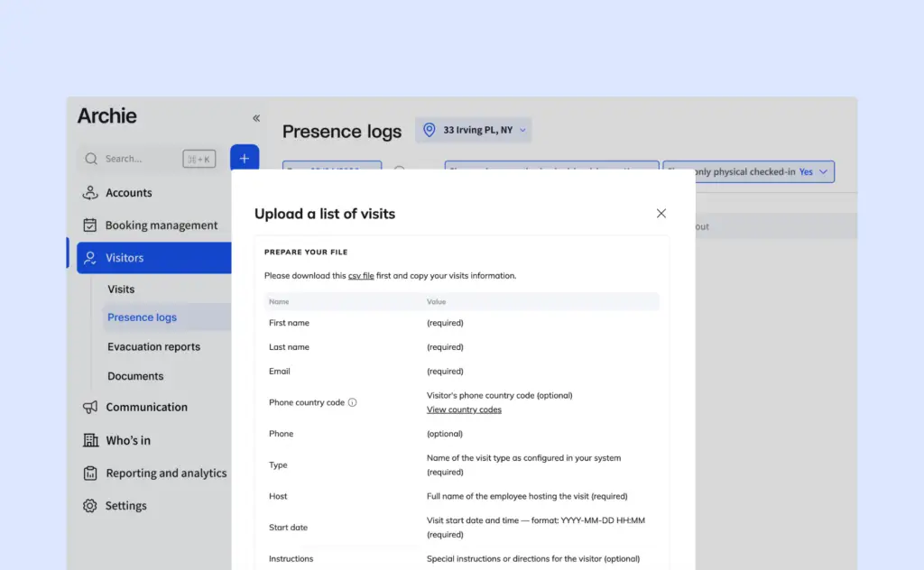The width and height of the screenshot is (924, 570).
Task: Click the Last name row label
Action: (289, 347)
